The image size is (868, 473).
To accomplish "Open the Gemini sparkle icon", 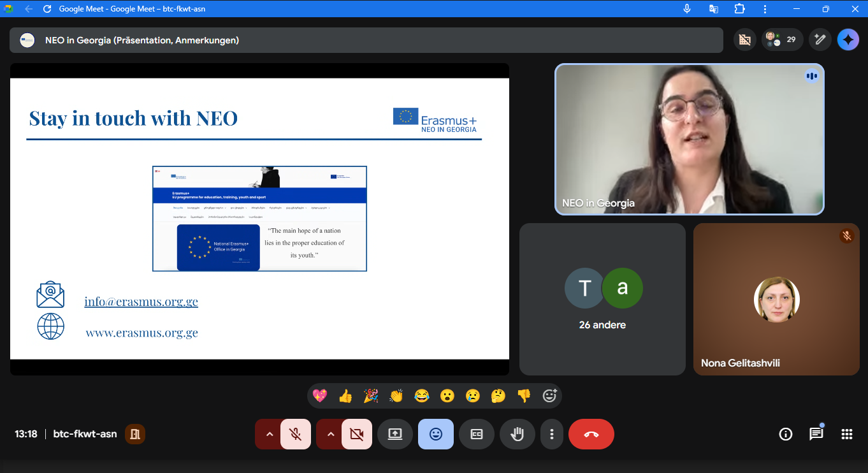I will pos(848,40).
